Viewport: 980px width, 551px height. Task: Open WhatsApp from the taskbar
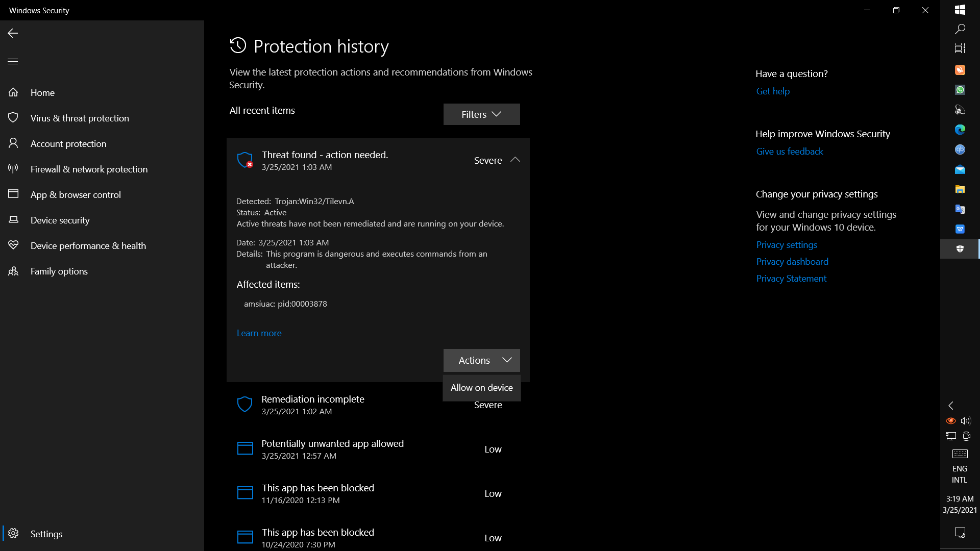tap(960, 90)
